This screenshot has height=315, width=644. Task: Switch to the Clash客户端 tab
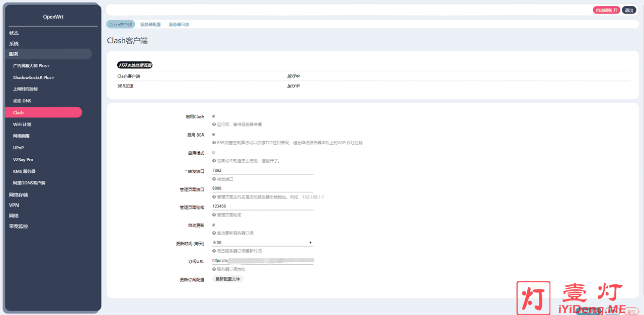tap(121, 24)
